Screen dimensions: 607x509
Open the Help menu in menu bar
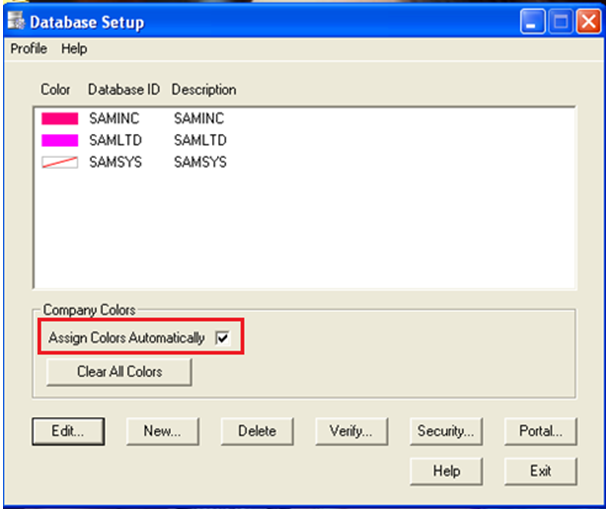74,49
